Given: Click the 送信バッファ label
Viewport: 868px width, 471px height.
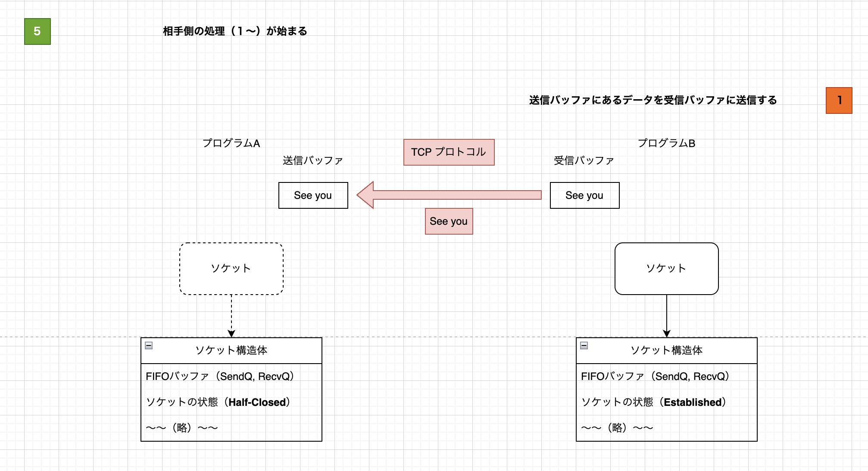Looking at the screenshot, I should 312,160.
